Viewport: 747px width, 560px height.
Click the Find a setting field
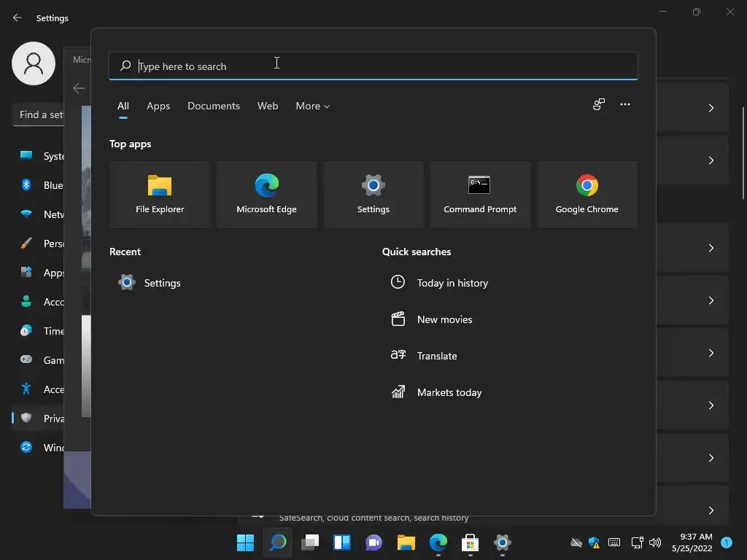click(x=39, y=114)
